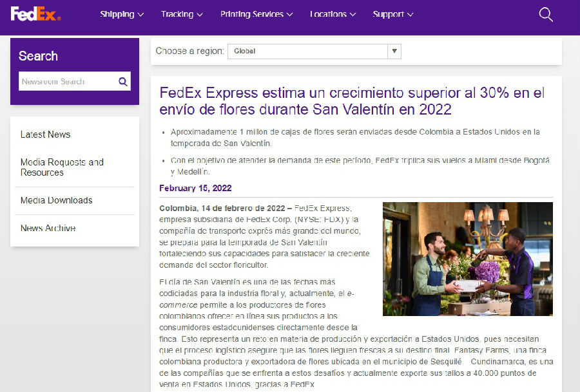Screen dimensions: 580x392
Task: Click the Newsroom Search magnifier icon
Action: coord(123,81)
